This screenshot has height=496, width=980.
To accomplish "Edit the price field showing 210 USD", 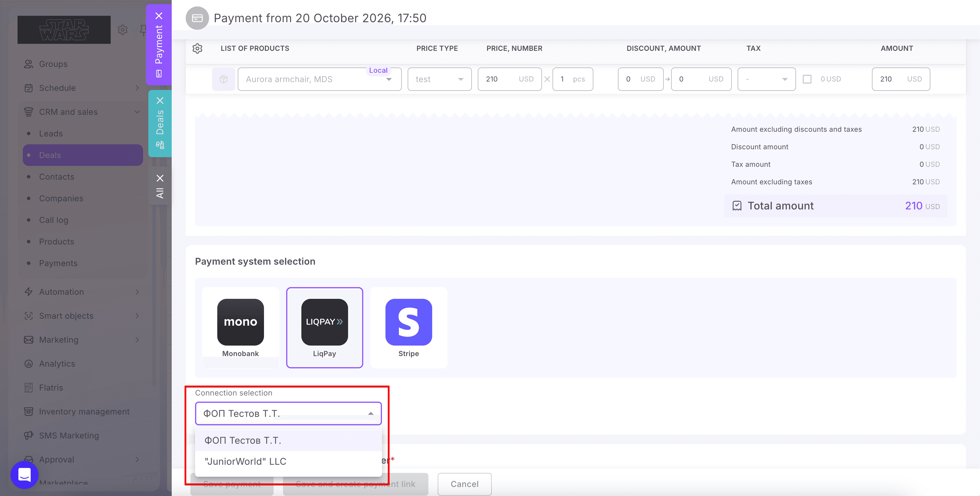I will tap(509, 79).
